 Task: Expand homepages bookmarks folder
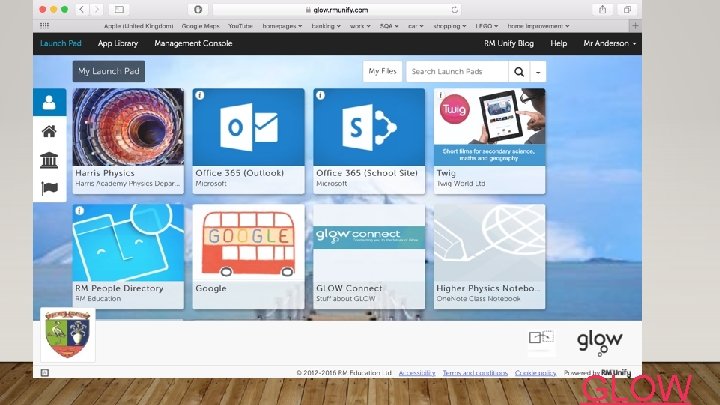click(x=282, y=26)
